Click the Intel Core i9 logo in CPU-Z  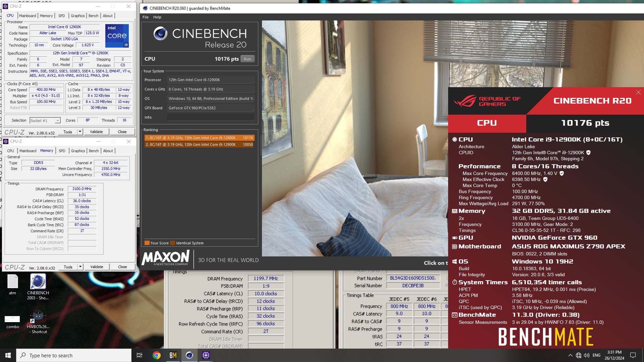[117, 36]
